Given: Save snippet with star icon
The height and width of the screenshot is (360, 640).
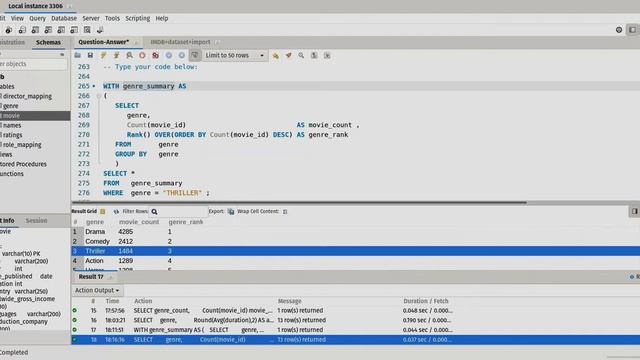Looking at the screenshot, I should tap(276, 55).
